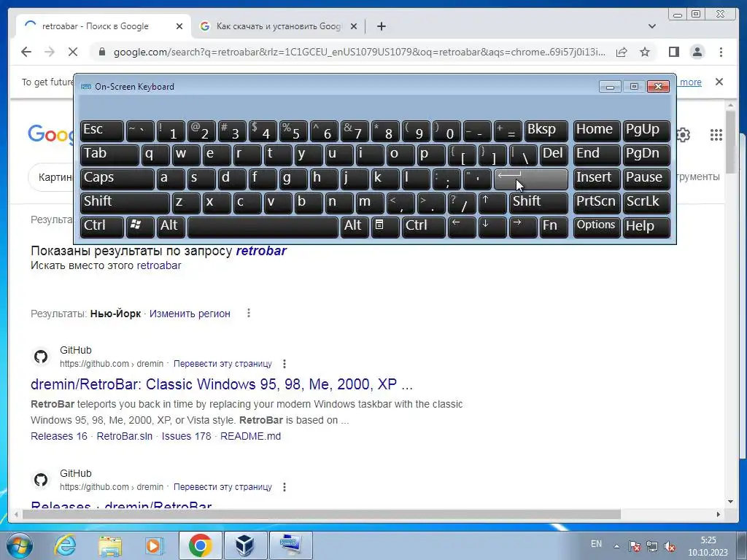747x560 pixels.
Task: Open Windows Media Player from taskbar
Action: 155,545
